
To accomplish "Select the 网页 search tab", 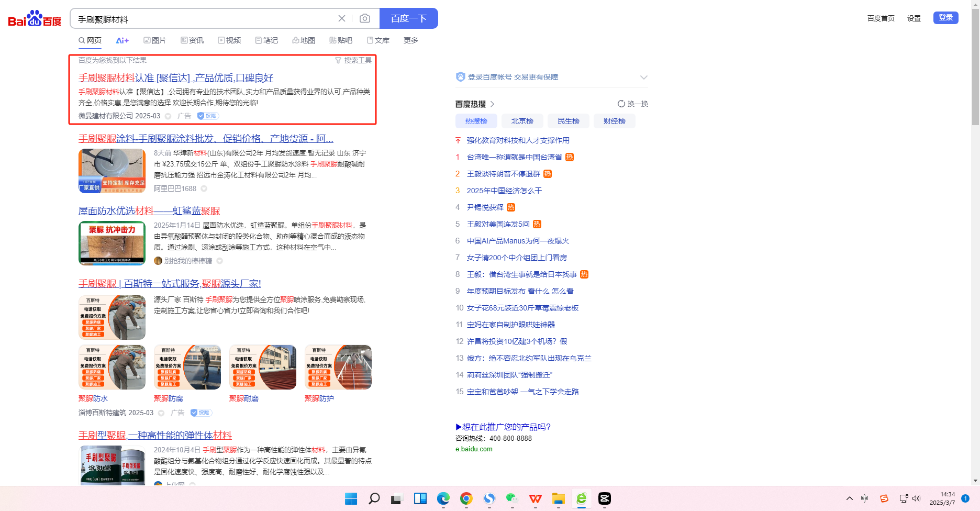I will pos(90,40).
